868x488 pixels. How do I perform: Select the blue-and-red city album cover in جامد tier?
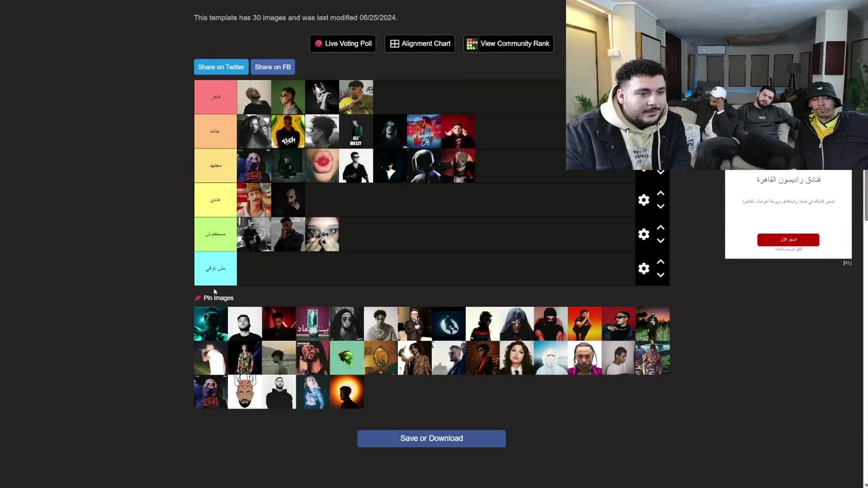point(424,131)
